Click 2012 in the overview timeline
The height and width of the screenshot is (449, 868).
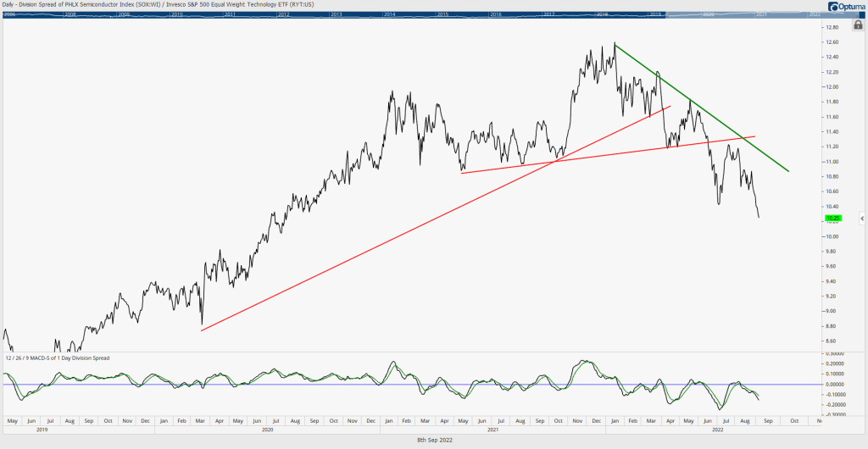283,15
